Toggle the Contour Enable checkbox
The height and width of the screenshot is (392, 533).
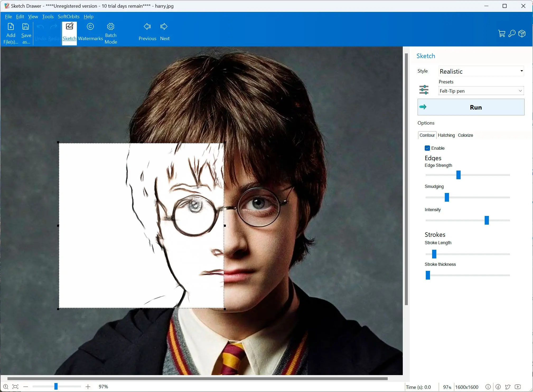[427, 148]
